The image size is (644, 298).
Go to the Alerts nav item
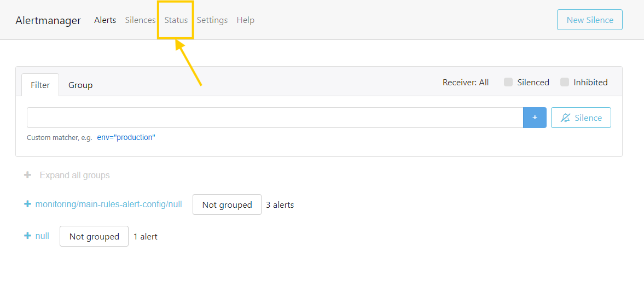coord(105,20)
